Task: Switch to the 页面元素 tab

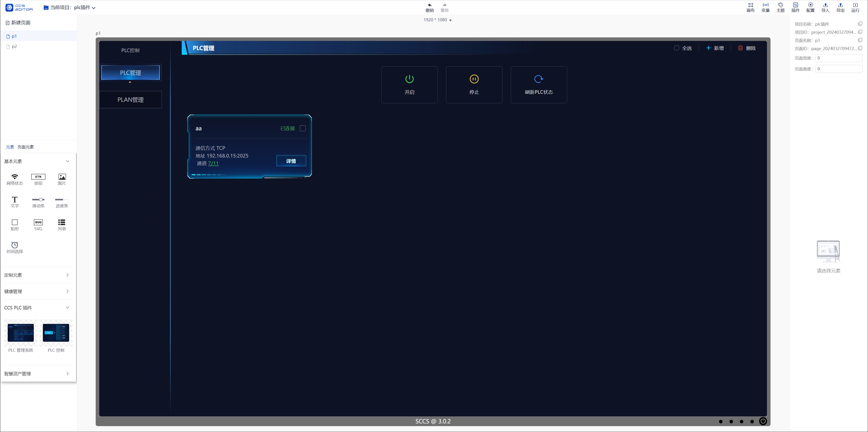Action: tap(26, 147)
